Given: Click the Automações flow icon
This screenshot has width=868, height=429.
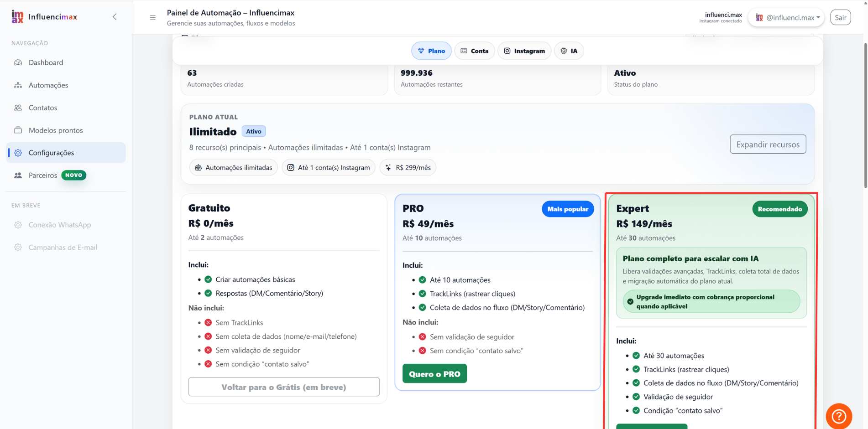Looking at the screenshot, I should click(x=18, y=85).
